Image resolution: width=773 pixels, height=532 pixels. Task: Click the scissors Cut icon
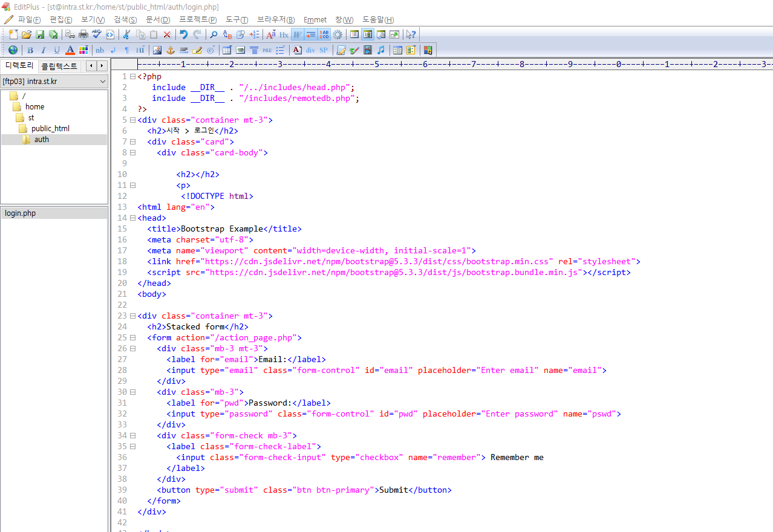(127, 34)
